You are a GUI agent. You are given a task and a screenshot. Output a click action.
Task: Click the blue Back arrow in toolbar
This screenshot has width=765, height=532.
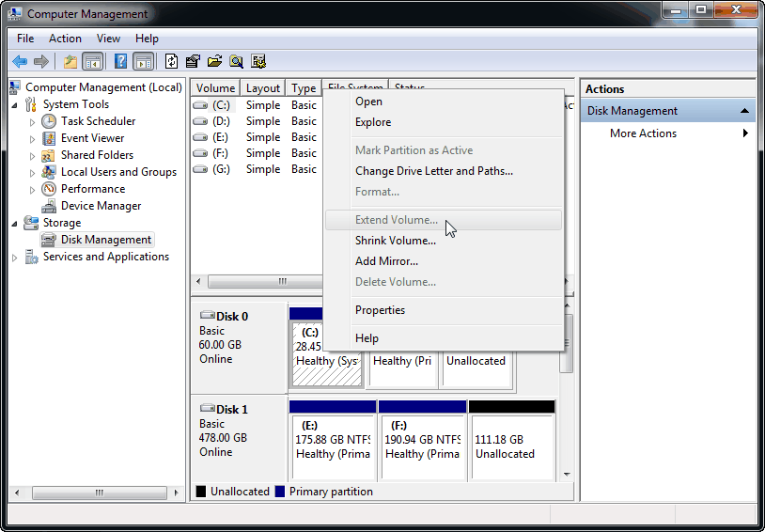[20, 61]
